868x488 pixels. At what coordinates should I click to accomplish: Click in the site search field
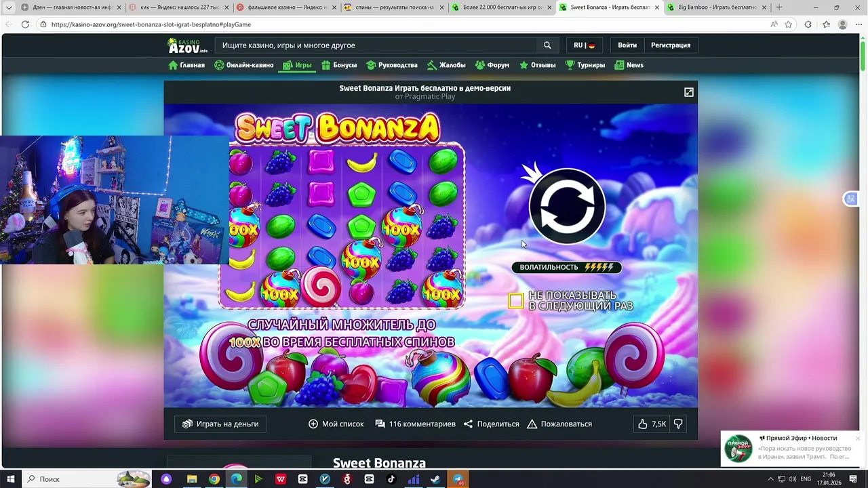click(376, 45)
